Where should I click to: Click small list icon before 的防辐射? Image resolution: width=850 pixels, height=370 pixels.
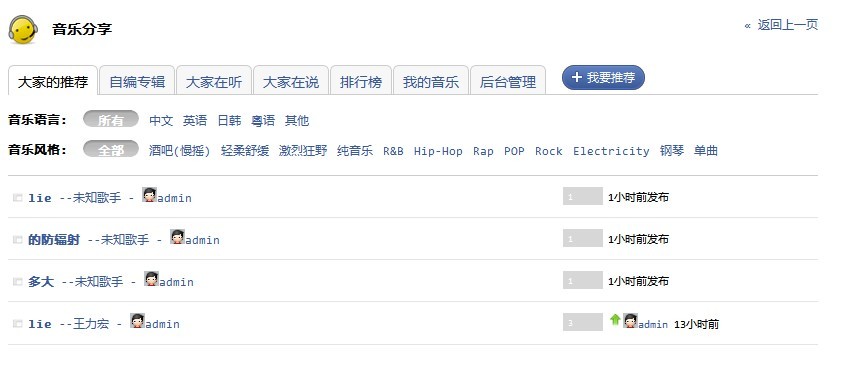pos(17,239)
